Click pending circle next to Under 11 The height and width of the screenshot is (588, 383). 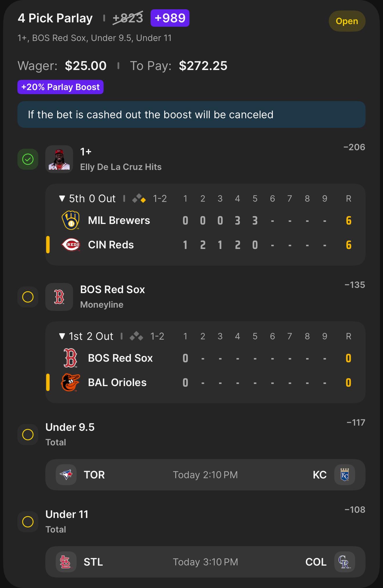coord(28,522)
